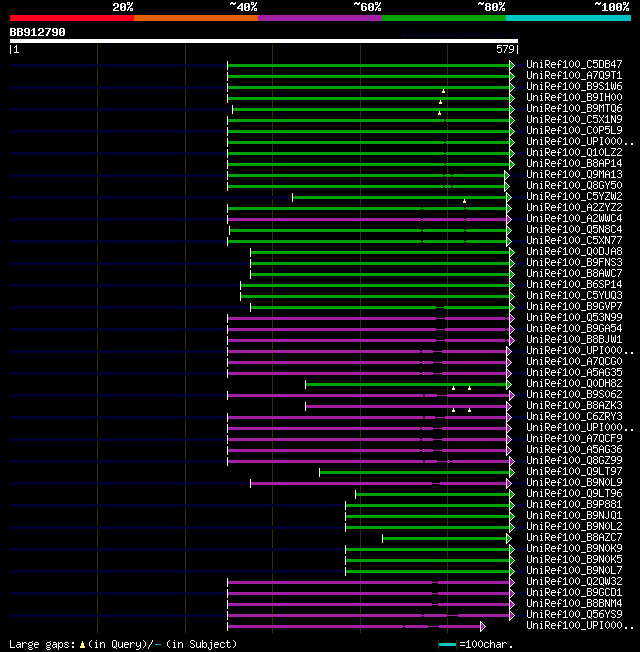The height and width of the screenshot is (652, 640).
Task: Select the UniRef100_A2ZYZ2 subject name
Action: [574, 207]
